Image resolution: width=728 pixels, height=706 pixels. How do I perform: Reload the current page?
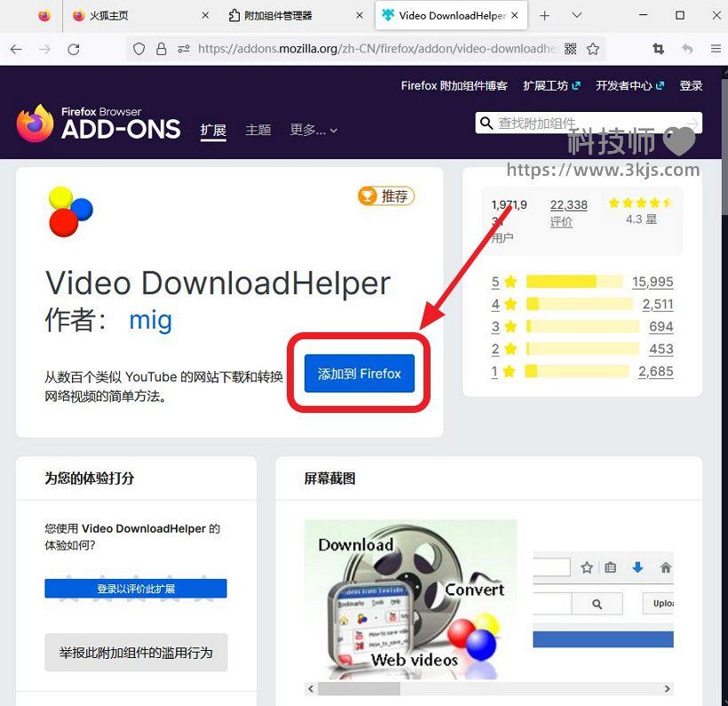tap(74, 49)
